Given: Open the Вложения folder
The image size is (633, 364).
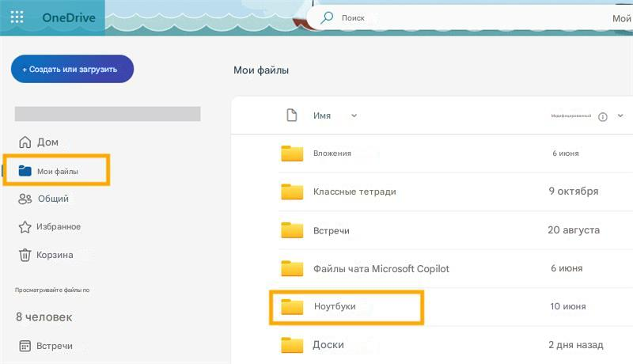Looking at the screenshot, I should coord(332,154).
